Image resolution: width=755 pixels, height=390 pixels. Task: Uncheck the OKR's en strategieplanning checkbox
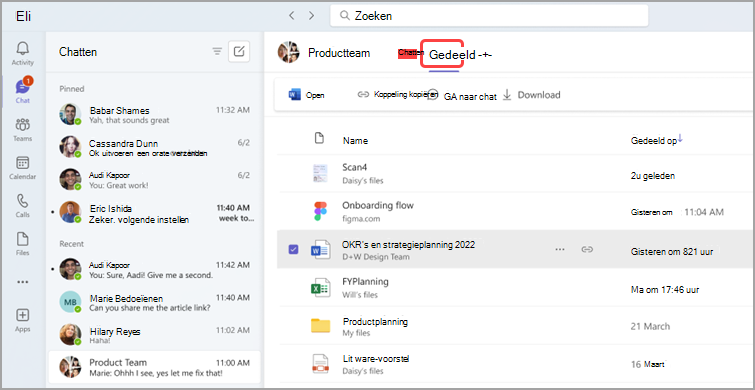(293, 249)
